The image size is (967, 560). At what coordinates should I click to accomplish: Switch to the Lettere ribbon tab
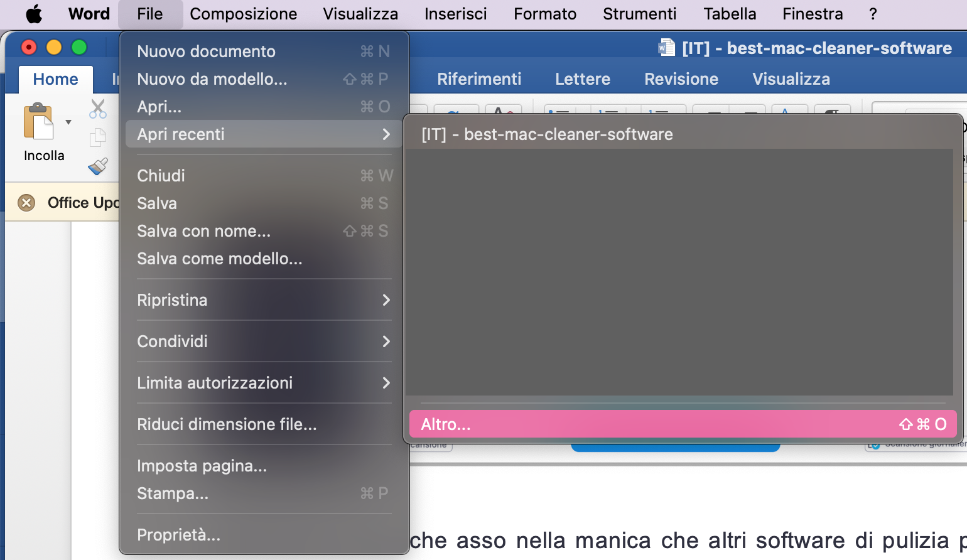(583, 79)
